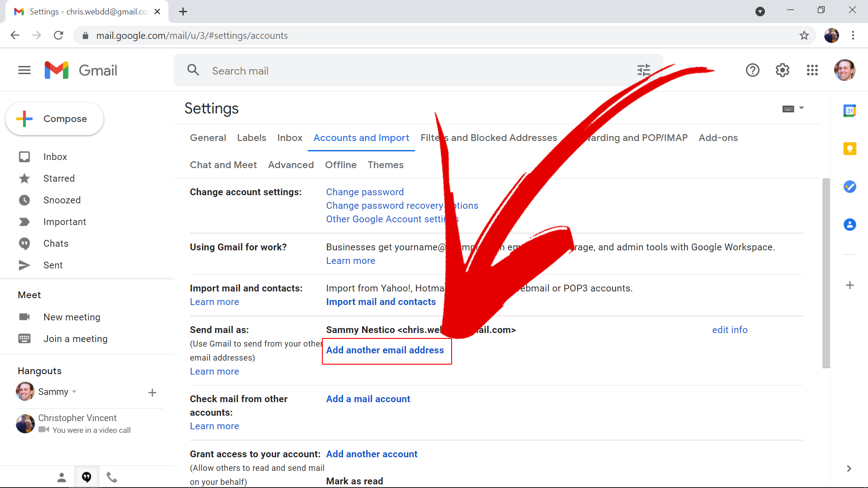Open the Themes settings tab
The height and width of the screenshot is (488, 868).
[385, 165]
